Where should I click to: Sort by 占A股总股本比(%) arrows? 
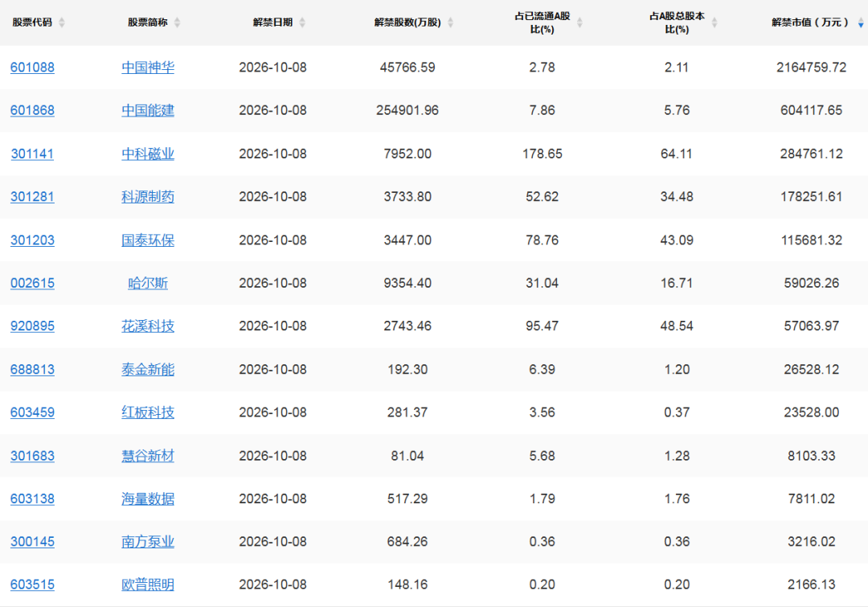[x=714, y=23]
